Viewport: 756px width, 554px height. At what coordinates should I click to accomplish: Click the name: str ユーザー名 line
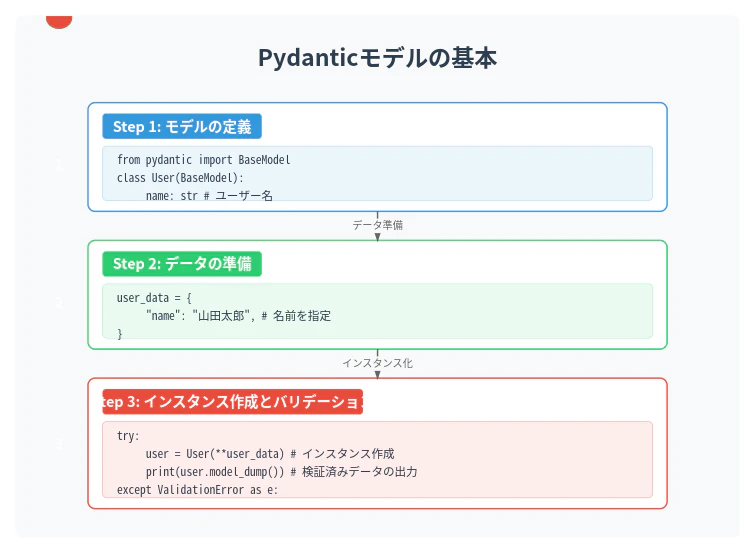pyautogui.click(x=209, y=196)
